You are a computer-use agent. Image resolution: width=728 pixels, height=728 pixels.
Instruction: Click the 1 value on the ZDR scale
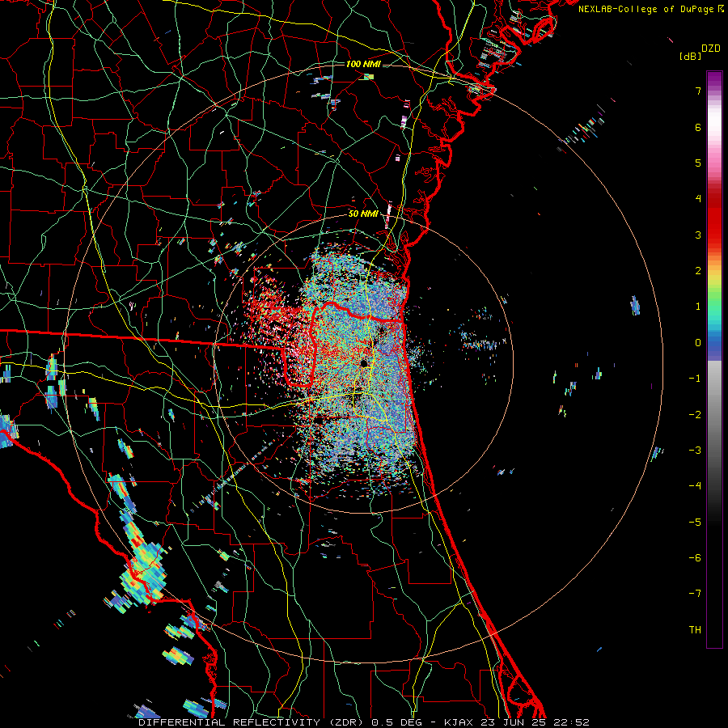698,307
